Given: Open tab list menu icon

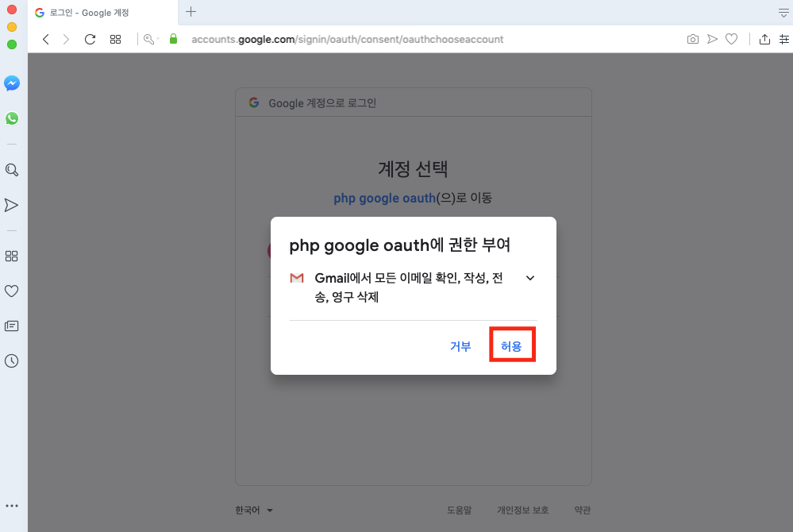Looking at the screenshot, I should coord(783,13).
